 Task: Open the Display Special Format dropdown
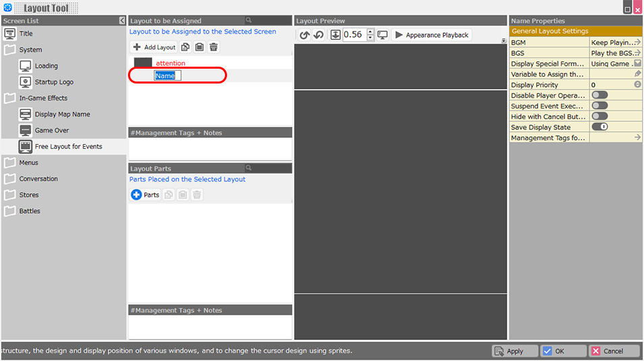pyautogui.click(x=637, y=63)
